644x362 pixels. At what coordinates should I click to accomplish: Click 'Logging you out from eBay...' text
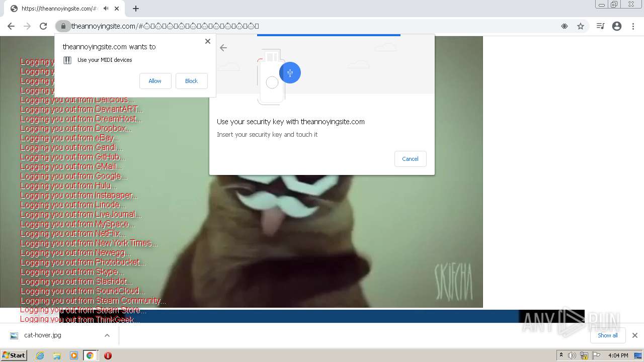tap(70, 138)
